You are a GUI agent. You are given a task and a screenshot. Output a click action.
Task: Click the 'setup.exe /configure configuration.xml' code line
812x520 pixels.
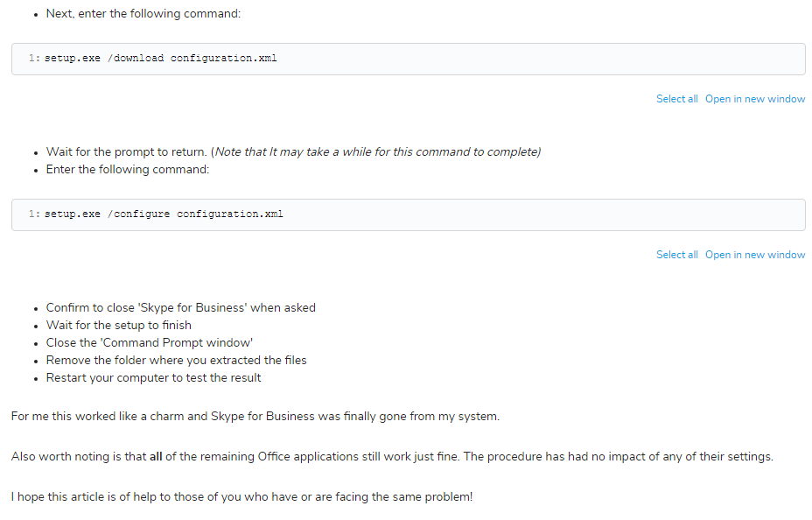164,214
